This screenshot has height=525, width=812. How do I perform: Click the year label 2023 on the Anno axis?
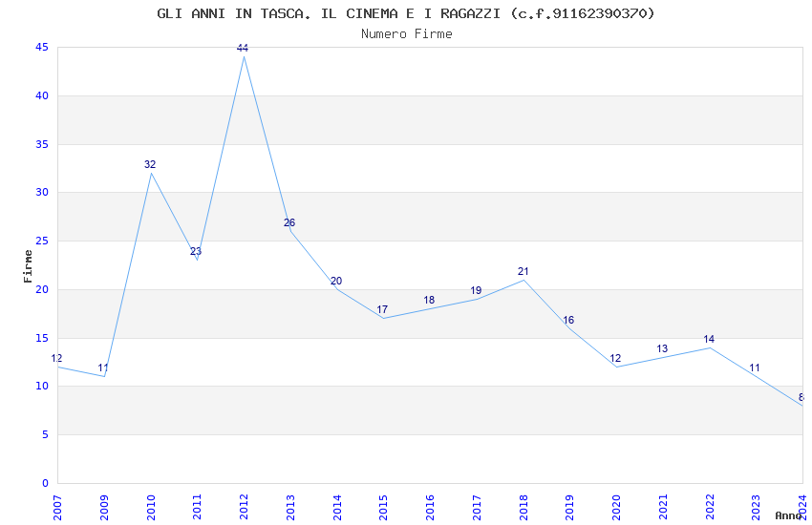[x=756, y=508]
